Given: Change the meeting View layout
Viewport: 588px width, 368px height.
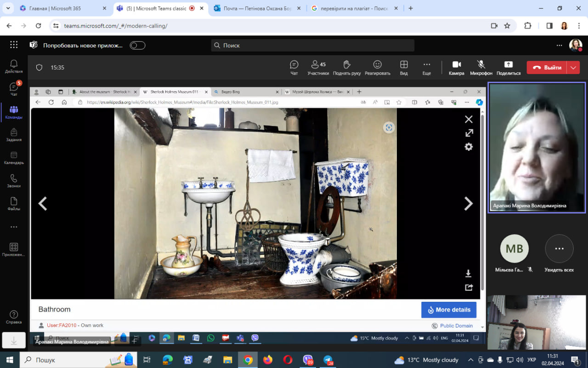Looking at the screenshot, I should [x=404, y=67].
